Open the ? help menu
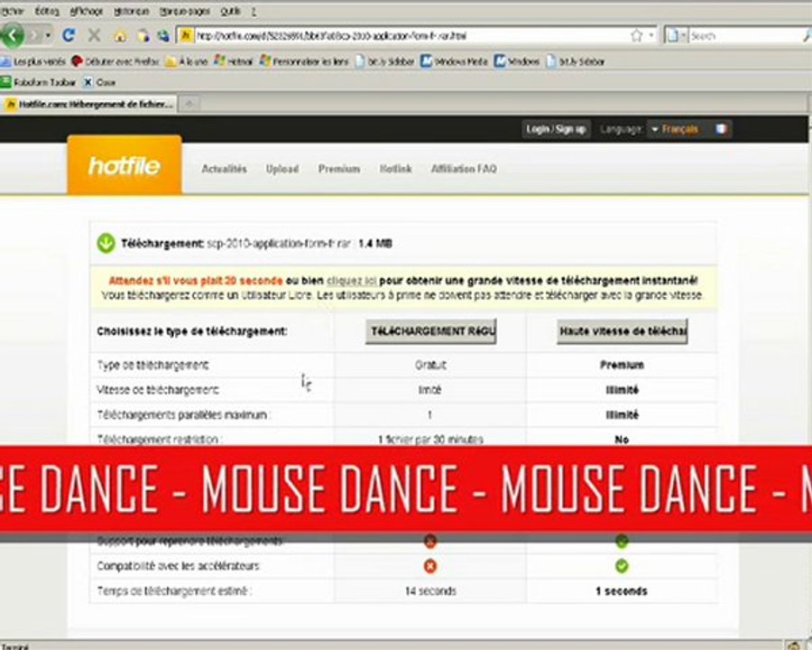Screen dimensions: 812x650 tap(254, 11)
